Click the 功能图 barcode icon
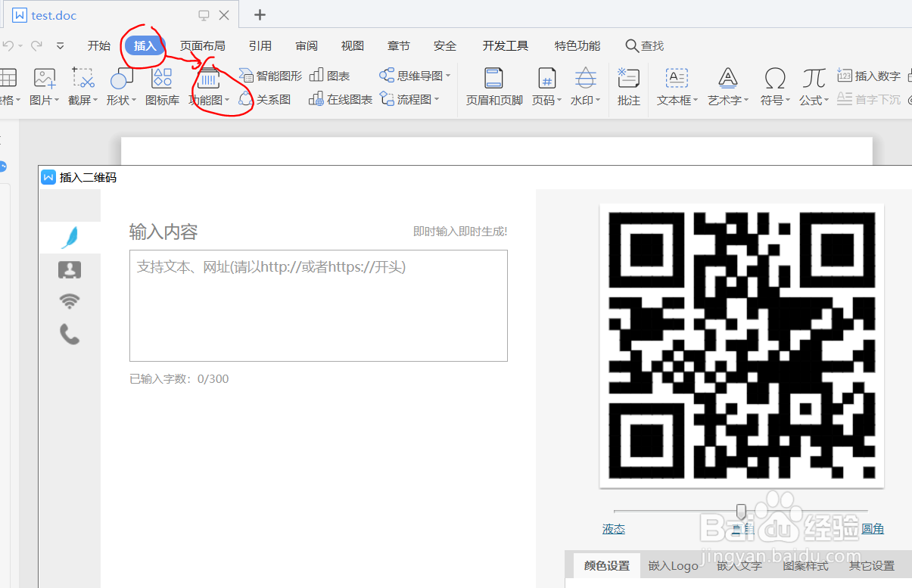912x588 pixels. click(x=209, y=78)
